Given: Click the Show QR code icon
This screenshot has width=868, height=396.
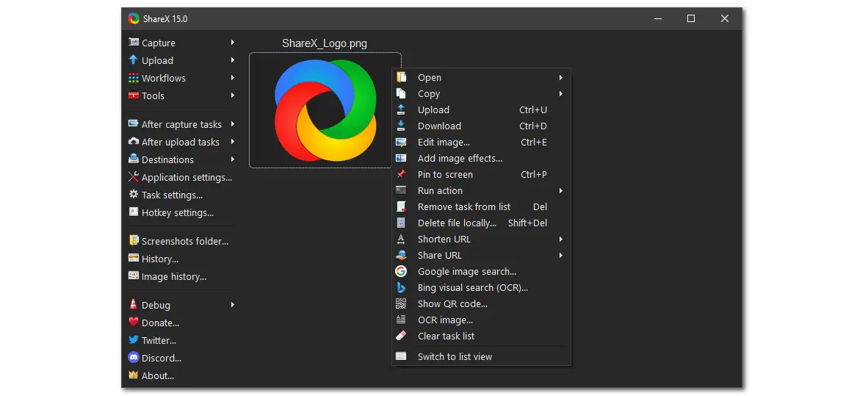Looking at the screenshot, I should click(401, 304).
